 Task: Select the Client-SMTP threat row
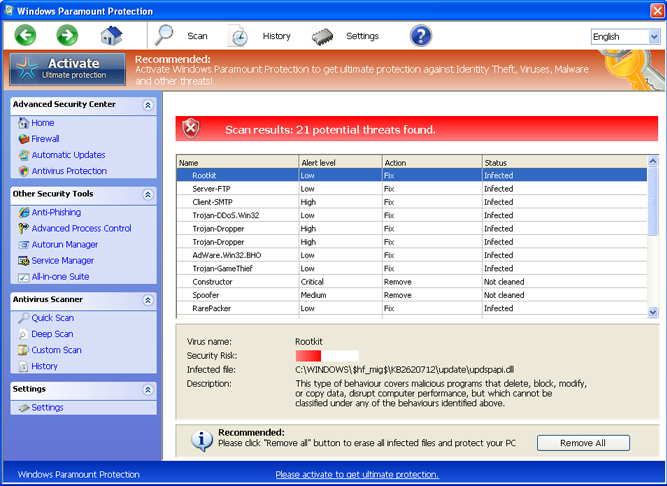pyautogui.click(x=412, y=202)
